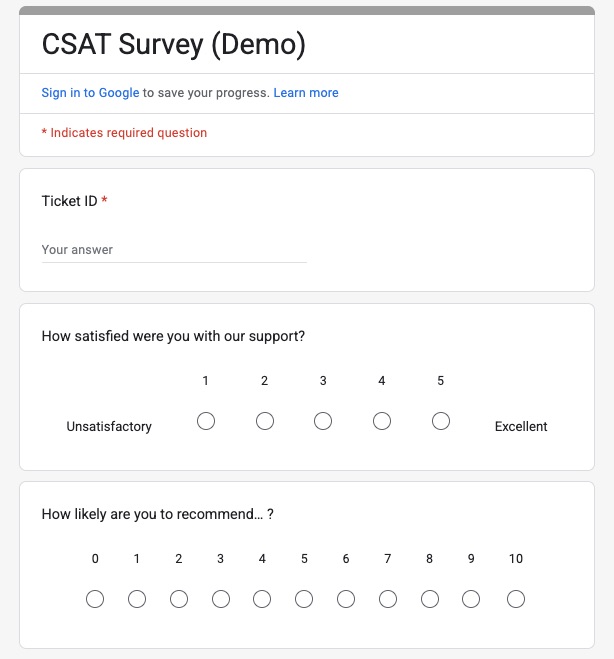The height and width of the screenshot is (659, 614).
Task: Pick satisfaction rating 4
Action: tap(382, 421)
